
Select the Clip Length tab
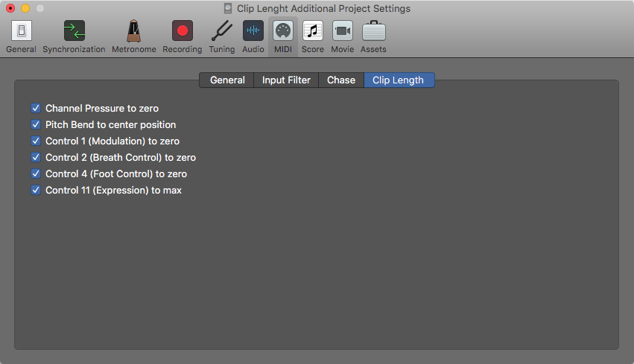(x=399, y=80)
